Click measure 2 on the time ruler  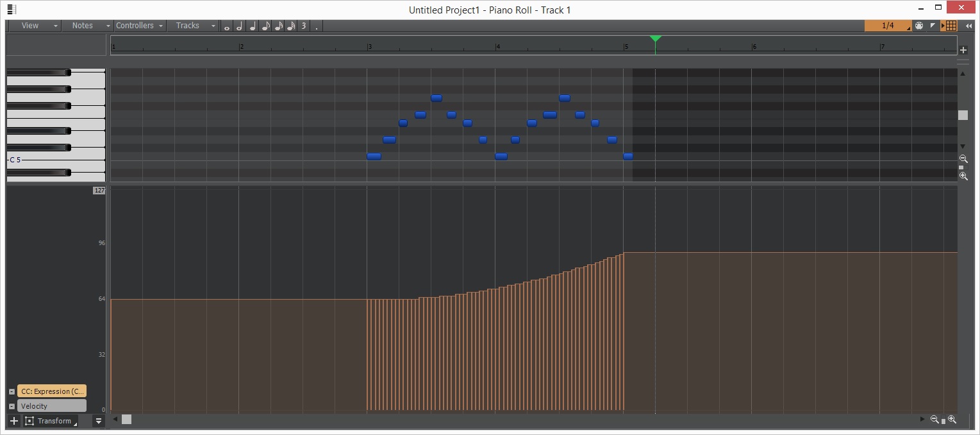pos(240,47)
